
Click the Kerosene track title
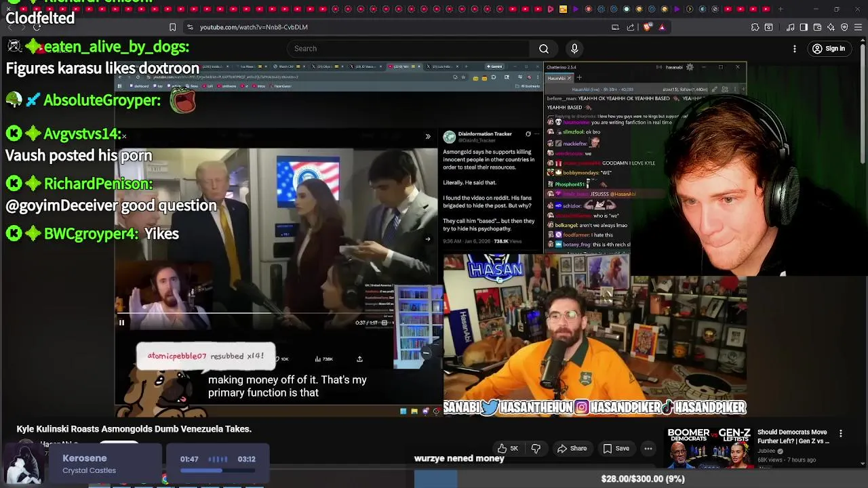[x=85, y=458]
